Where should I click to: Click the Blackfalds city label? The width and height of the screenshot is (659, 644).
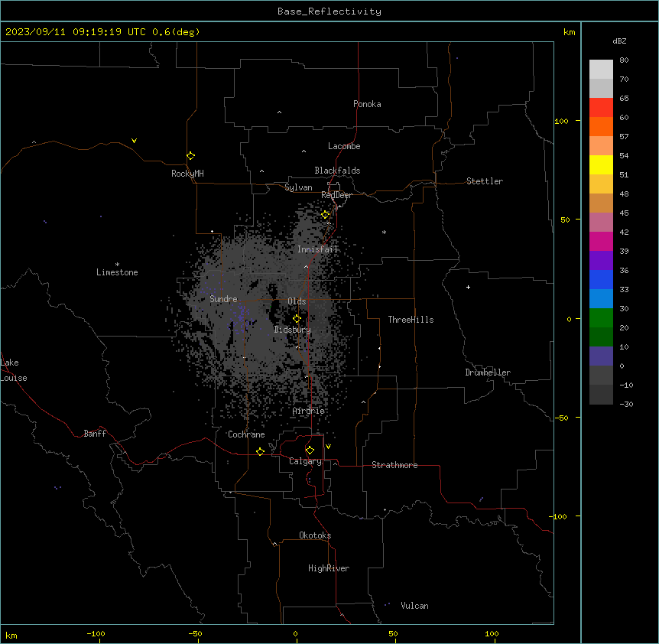click(x=337, y=171)
